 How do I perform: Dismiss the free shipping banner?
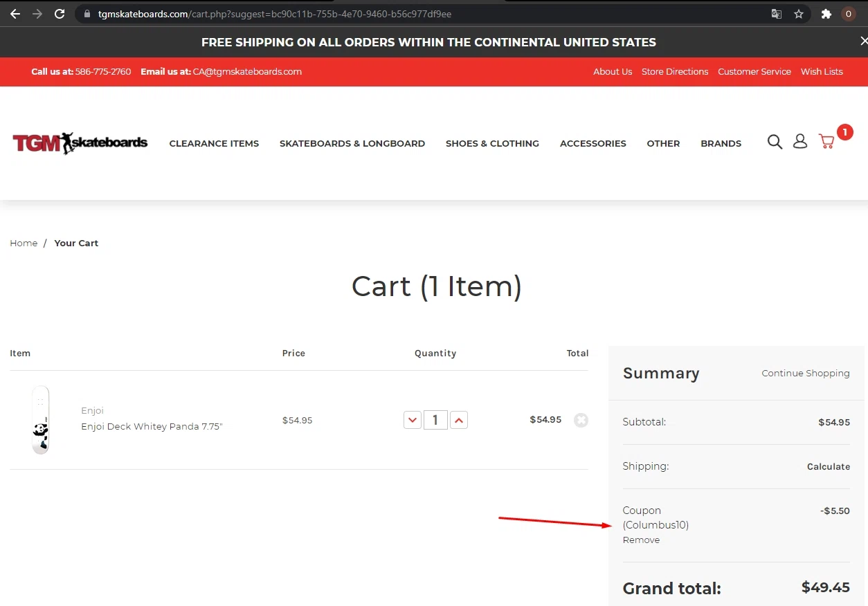(x=863, y=42)
